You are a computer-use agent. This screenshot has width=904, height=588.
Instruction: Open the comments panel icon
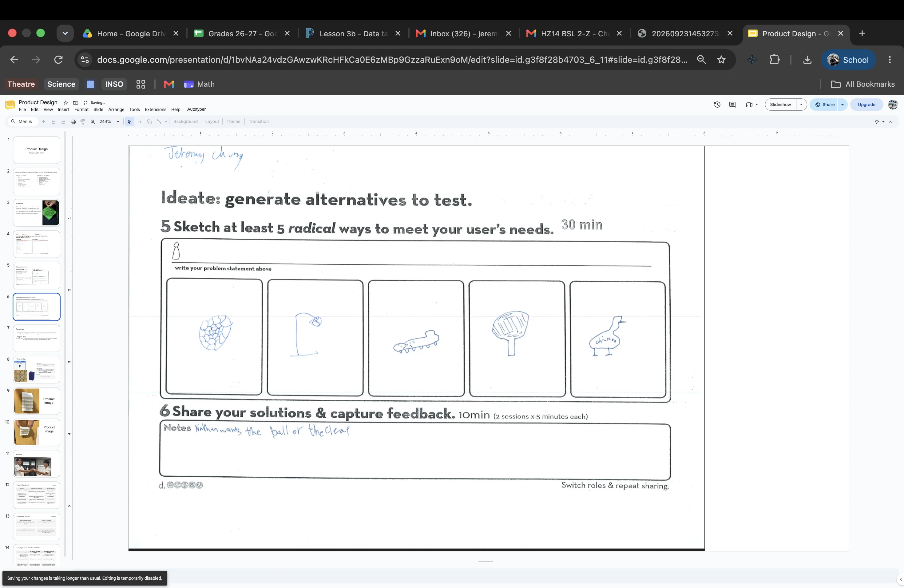(x=732, y=105)
